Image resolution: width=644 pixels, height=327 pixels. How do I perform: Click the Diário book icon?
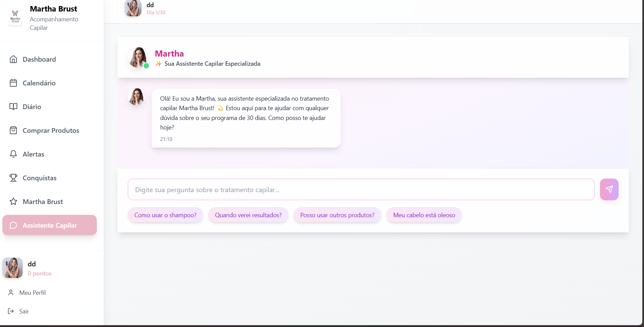[13, 107]
